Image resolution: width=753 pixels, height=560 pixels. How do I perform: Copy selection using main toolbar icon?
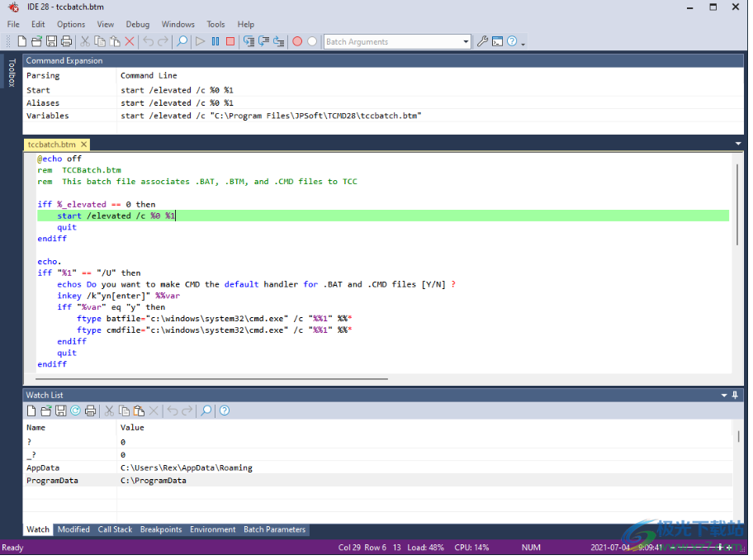coord(100,42)
